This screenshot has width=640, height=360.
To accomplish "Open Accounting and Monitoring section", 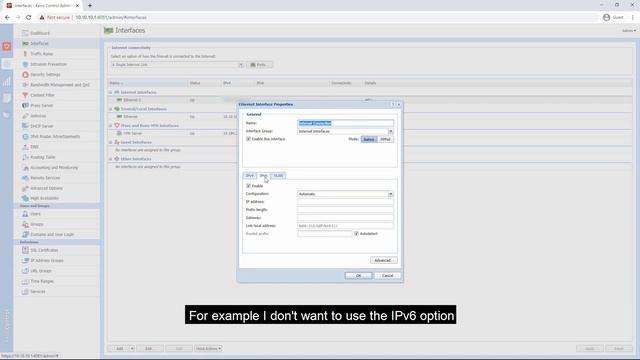I will point(54,168).
